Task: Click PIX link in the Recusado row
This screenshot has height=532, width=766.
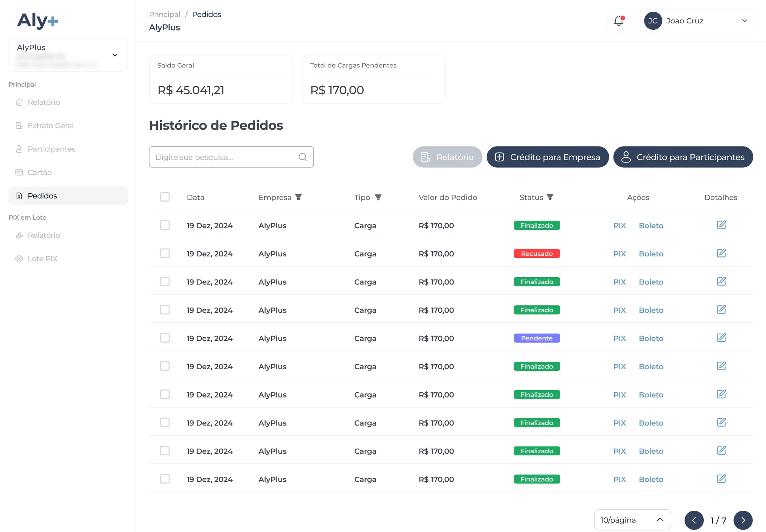Action: pos(620,254)
